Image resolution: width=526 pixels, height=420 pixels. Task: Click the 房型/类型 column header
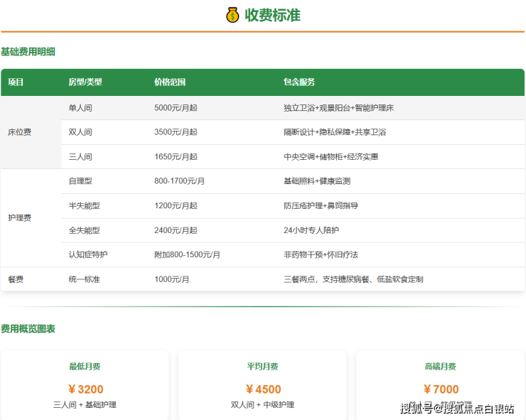pyautogui.click(x=85, y=82)
